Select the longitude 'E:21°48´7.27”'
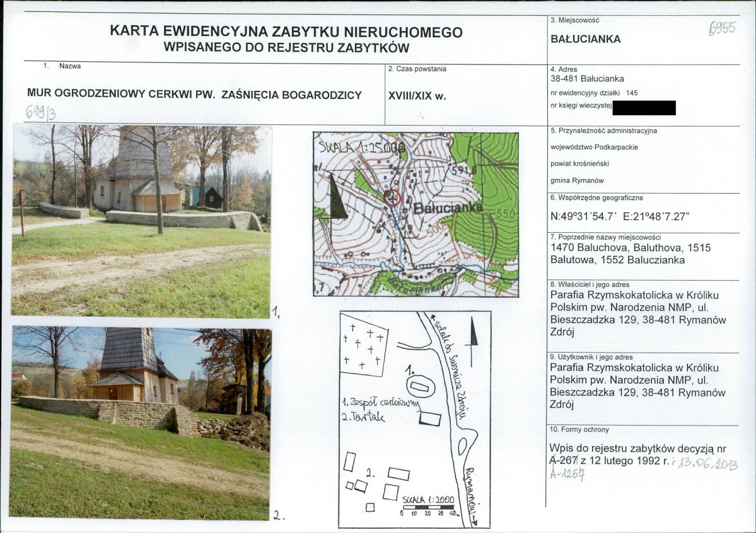This screenshot has width=756, height=533. coord(656,216)
